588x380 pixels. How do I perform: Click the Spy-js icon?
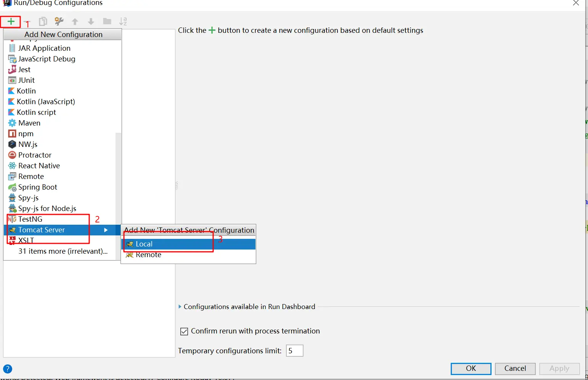(x=12, y=198)
